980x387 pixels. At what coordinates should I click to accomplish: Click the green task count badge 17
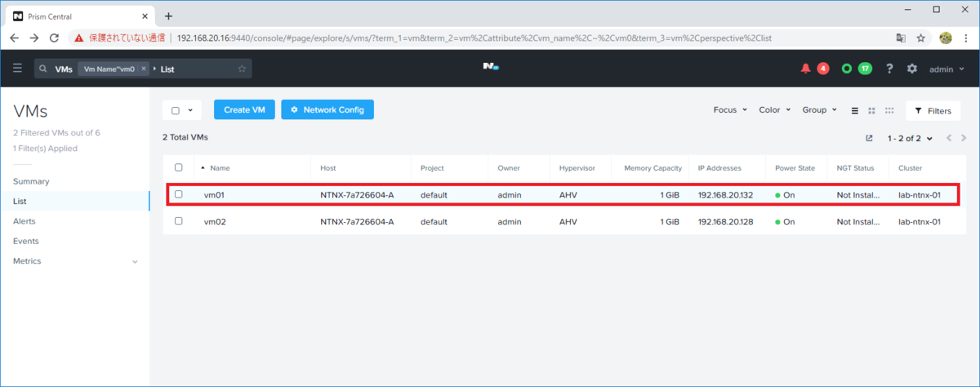tap(865, 69)
